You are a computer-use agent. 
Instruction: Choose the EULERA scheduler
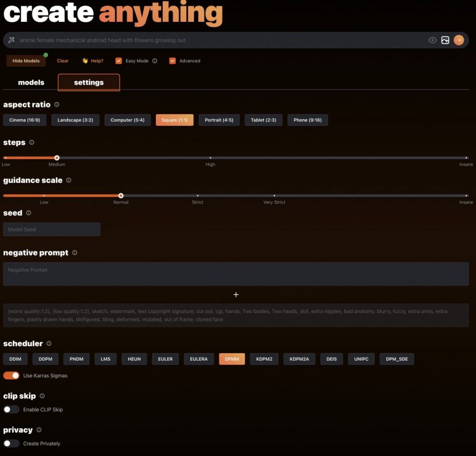[199, 359]
